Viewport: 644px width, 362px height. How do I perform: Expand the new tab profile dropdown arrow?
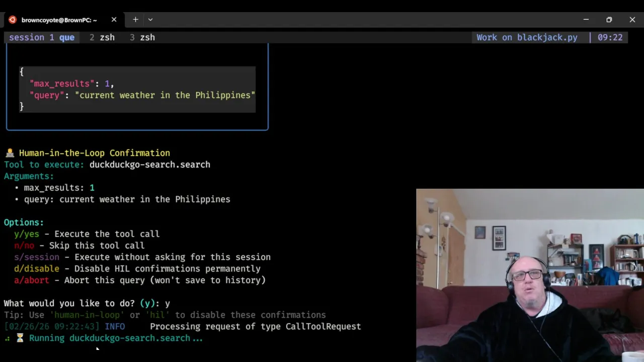(x=150, y=20)
